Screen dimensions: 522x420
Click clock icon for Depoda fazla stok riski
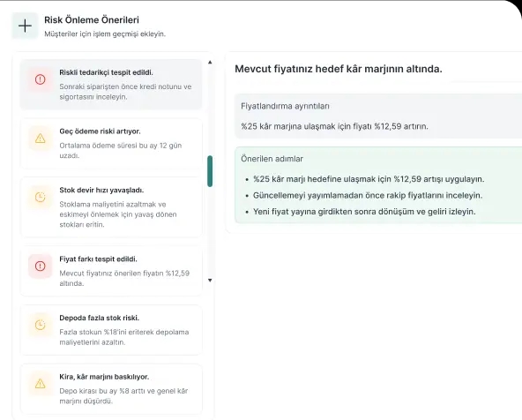[x=41, y=325]
